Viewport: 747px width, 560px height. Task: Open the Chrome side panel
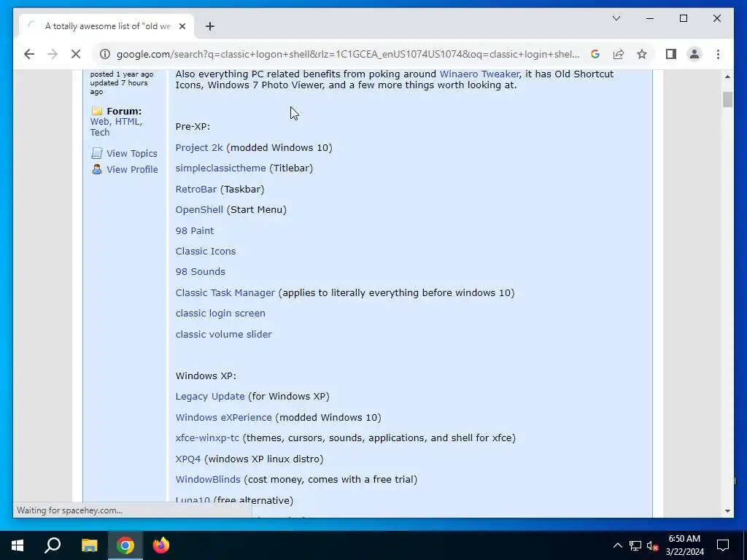point(671,54)
